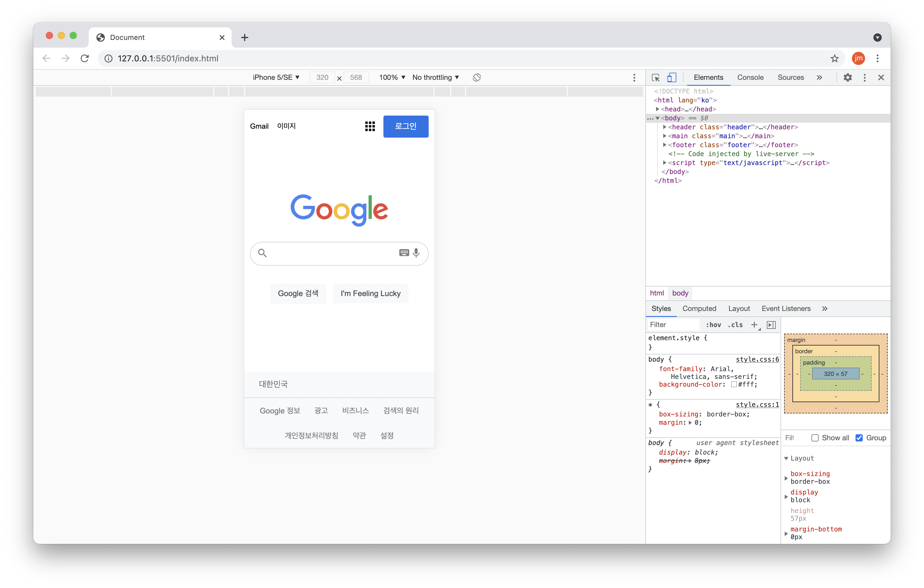Toggle the device toolbar icon

pos(672,77)
